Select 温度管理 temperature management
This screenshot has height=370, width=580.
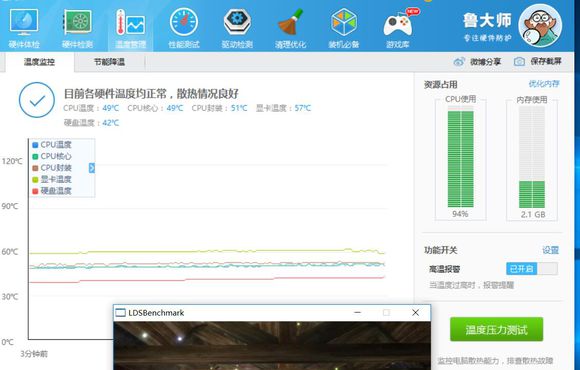click(x=131, y=28)
